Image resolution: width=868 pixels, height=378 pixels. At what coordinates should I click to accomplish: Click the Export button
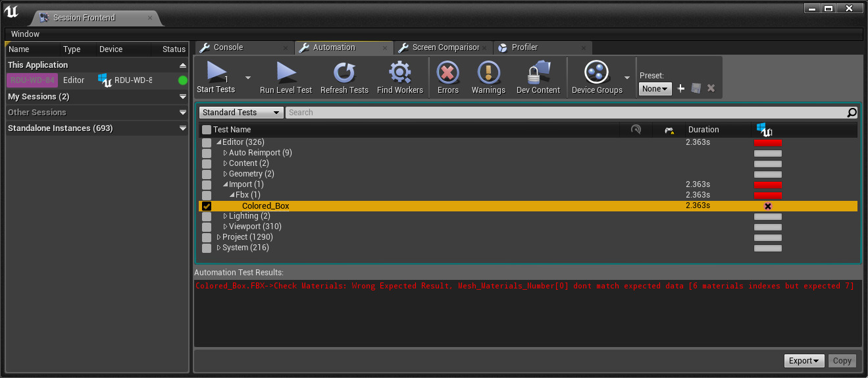(x=804, y=360)
